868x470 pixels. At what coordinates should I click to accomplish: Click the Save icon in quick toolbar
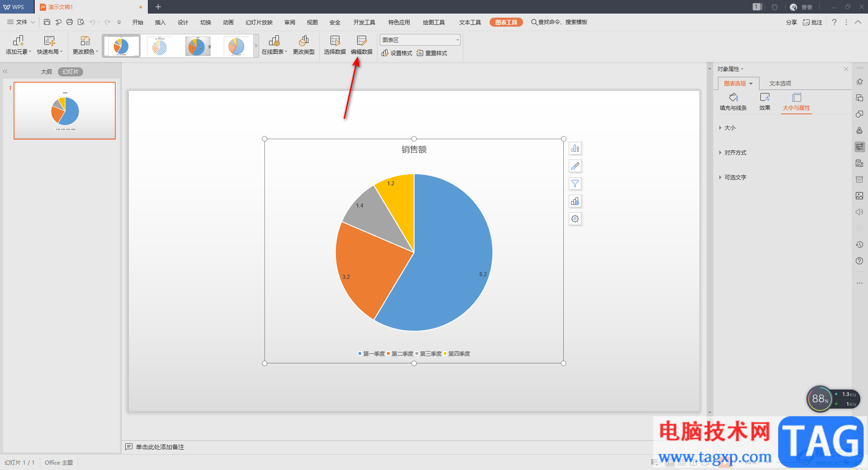pyautogui.click(x=47, y=22)
